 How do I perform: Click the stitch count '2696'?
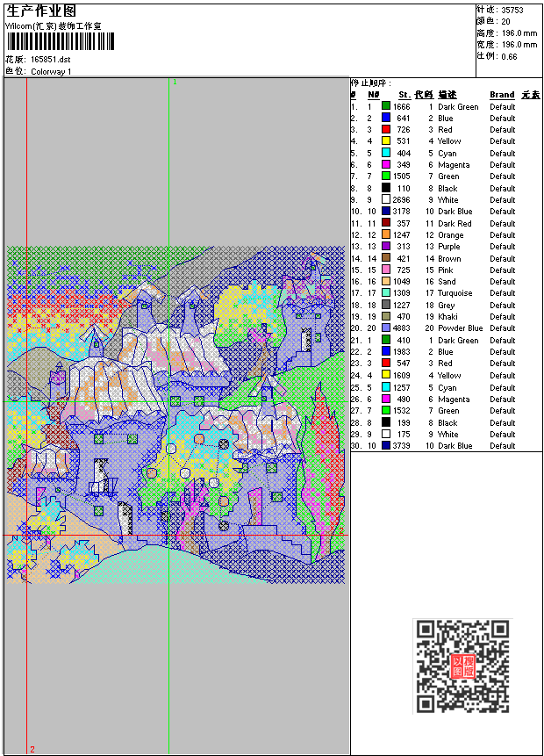click(x=401, y=199)
